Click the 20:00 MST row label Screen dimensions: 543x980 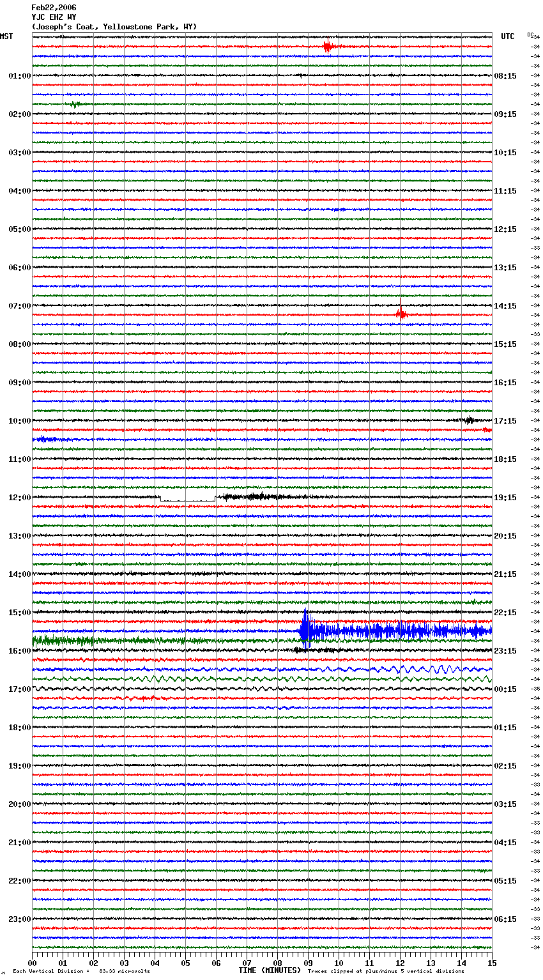[20, 804]
